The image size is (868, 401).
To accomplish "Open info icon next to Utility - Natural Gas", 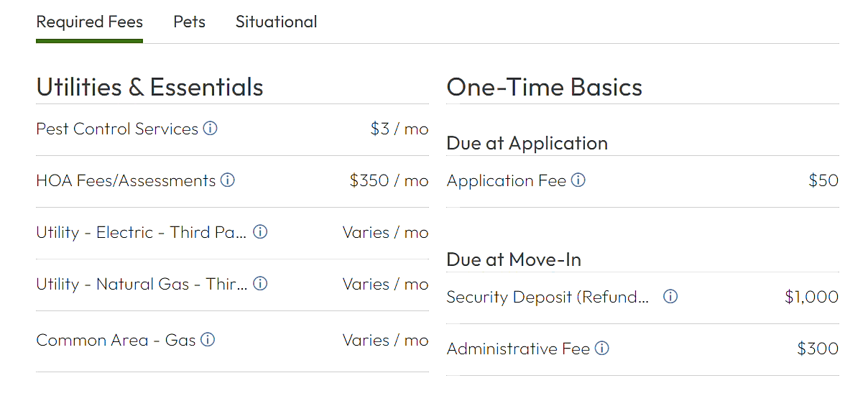I will coord(261,284).
